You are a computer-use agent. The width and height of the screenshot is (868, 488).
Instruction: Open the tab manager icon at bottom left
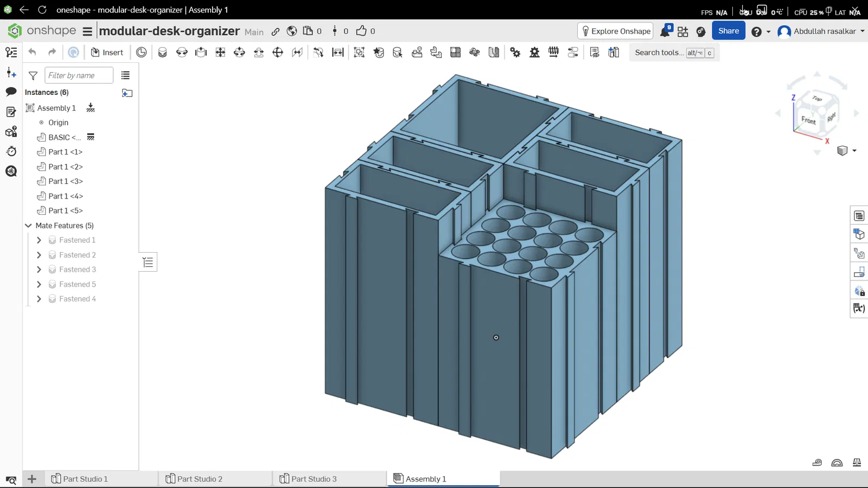point(11,479)
